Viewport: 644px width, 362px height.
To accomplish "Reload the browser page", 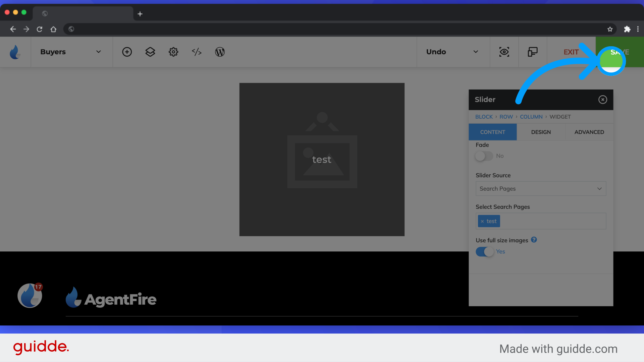I will (40, 29).
